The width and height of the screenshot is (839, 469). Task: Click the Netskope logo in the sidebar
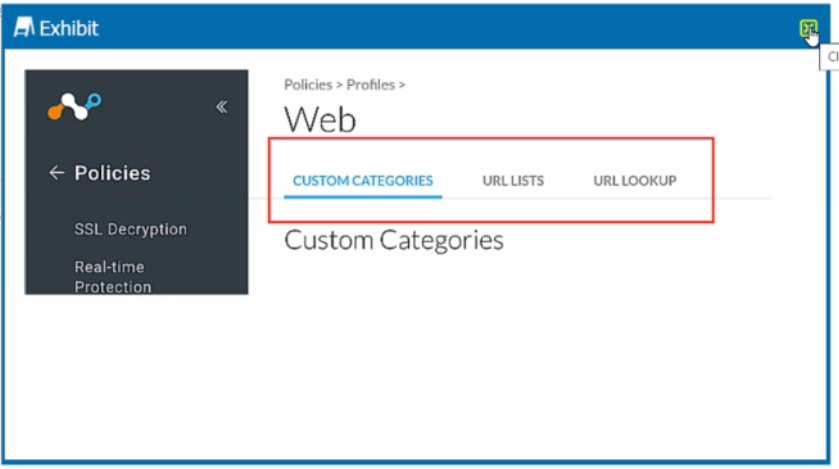(74, 106)
